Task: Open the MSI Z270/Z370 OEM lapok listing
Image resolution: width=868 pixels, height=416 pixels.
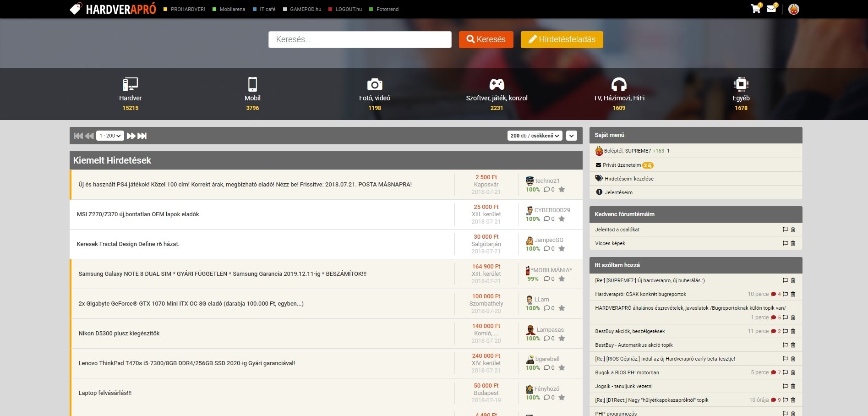Action: tap(138, 214)
